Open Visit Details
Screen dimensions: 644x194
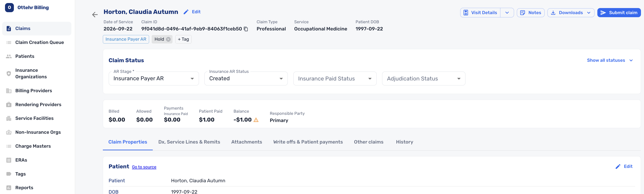click(x=480, y=13)
